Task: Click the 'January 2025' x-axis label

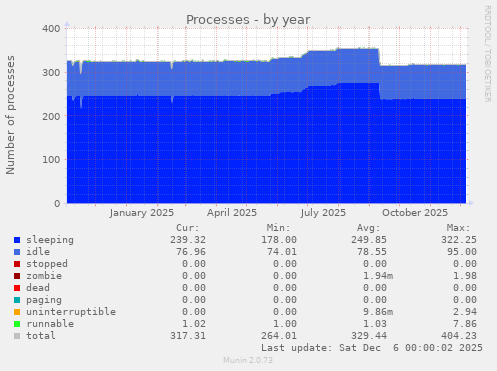Action: click(142, 213)
